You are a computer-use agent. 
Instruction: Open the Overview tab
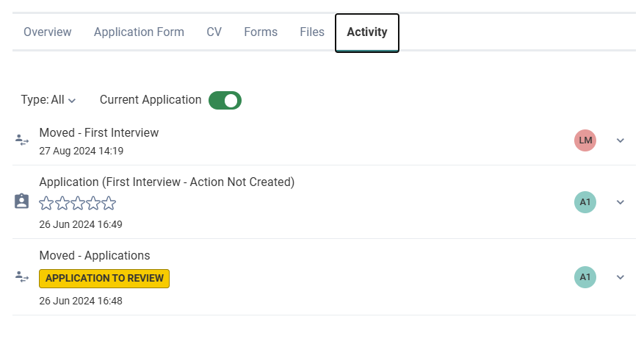pyautogui.click(x=47, y=32)
